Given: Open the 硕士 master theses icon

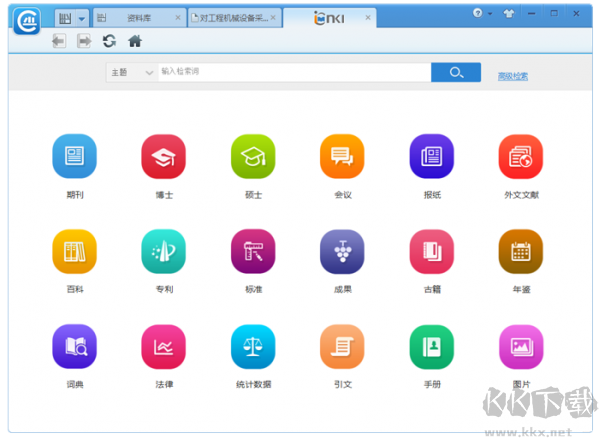Looking at the screenshot, I should [253, 156].
